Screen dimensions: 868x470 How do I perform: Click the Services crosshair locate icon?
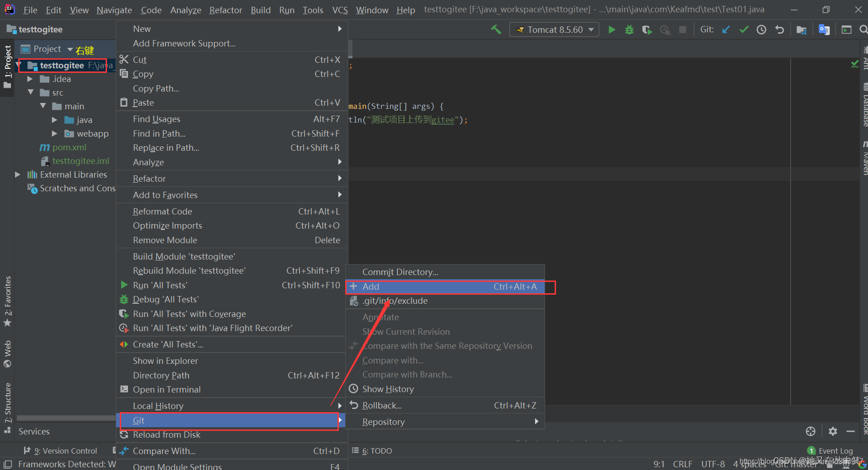pyautogui.click(x=811, y=431)
